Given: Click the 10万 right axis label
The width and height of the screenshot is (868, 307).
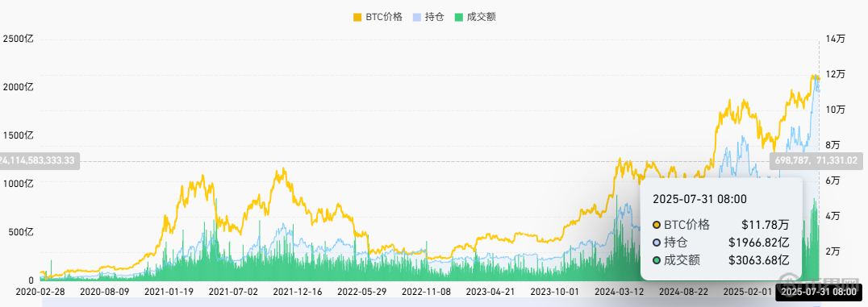Looking at the screenshot, I should point(837,110).
